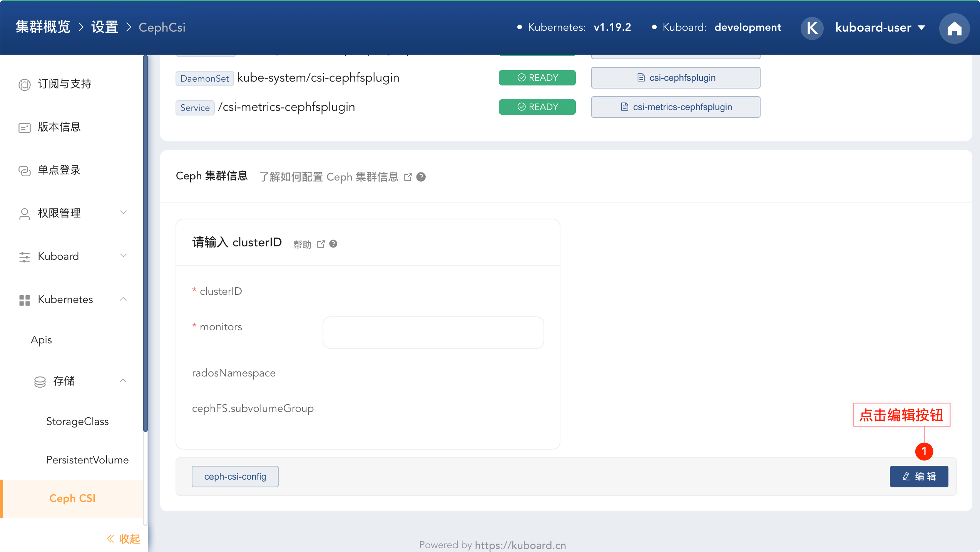Click the home icon in header

tap(954, 28)
